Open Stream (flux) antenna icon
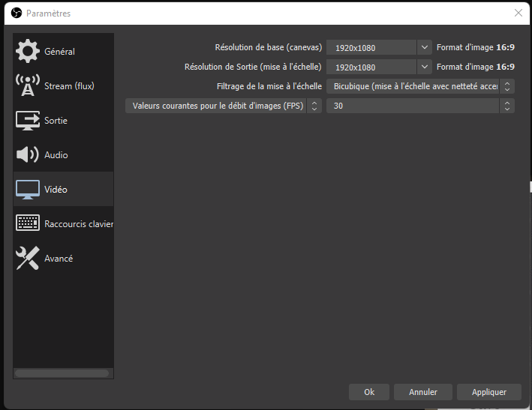Image resolution: width=532 pixels, height=410 pixels. click(x=28, y=86)
